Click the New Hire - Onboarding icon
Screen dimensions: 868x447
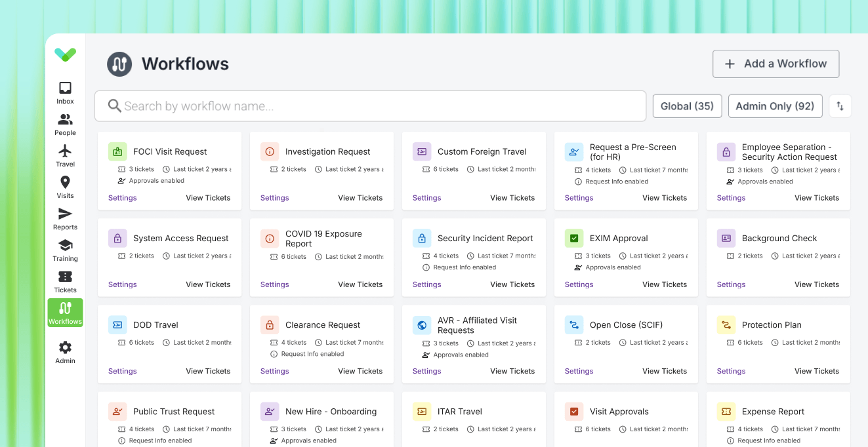[270, 411]
